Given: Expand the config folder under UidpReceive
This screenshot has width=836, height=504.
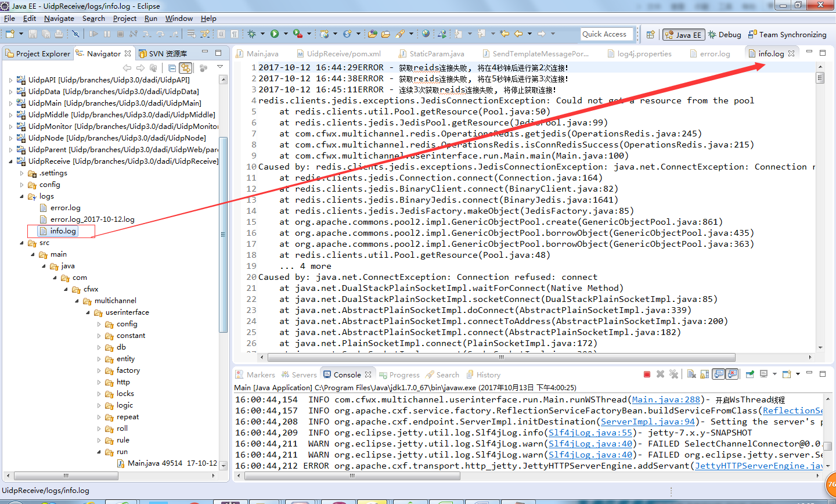Looking at the screenshot, I should 22,185.
